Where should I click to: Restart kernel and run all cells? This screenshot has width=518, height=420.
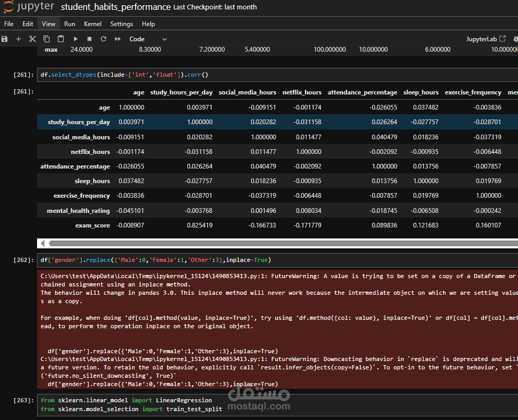(x=117, y=39)
